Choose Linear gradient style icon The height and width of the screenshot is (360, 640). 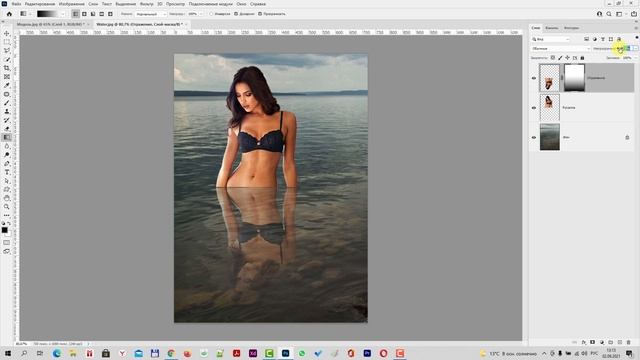coord(76,14)
